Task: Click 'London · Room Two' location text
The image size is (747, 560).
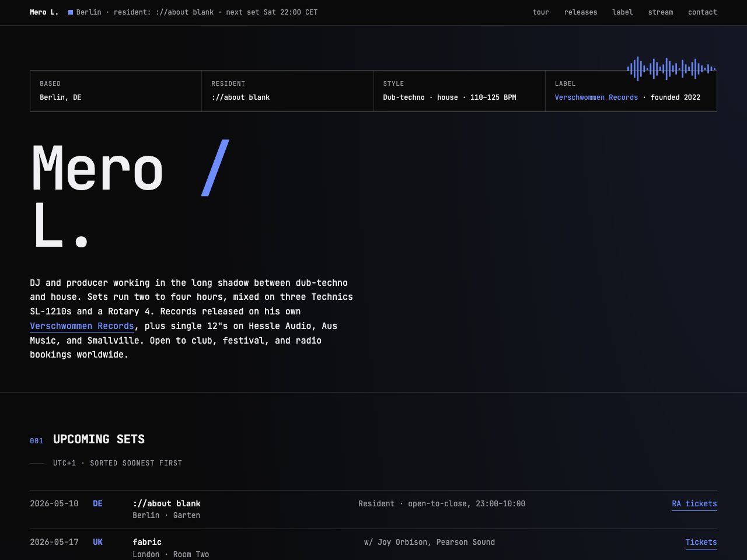Action: tap(171, 555)
